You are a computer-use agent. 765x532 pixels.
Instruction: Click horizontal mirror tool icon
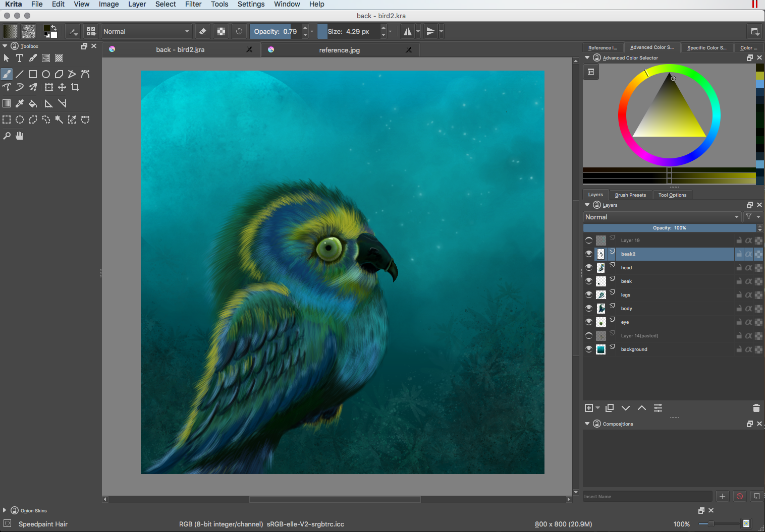407,31
